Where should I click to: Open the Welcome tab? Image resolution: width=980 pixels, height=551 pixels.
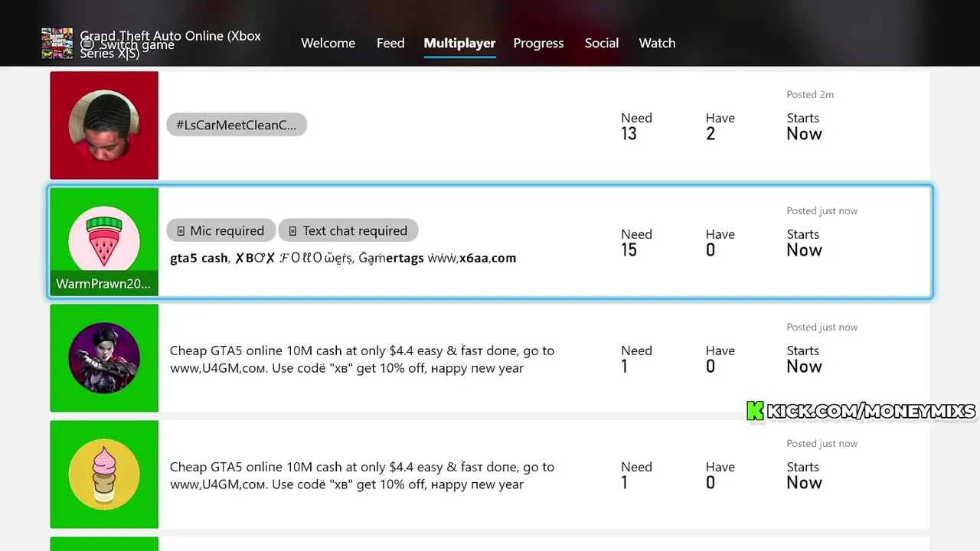(x=328, y=44)
